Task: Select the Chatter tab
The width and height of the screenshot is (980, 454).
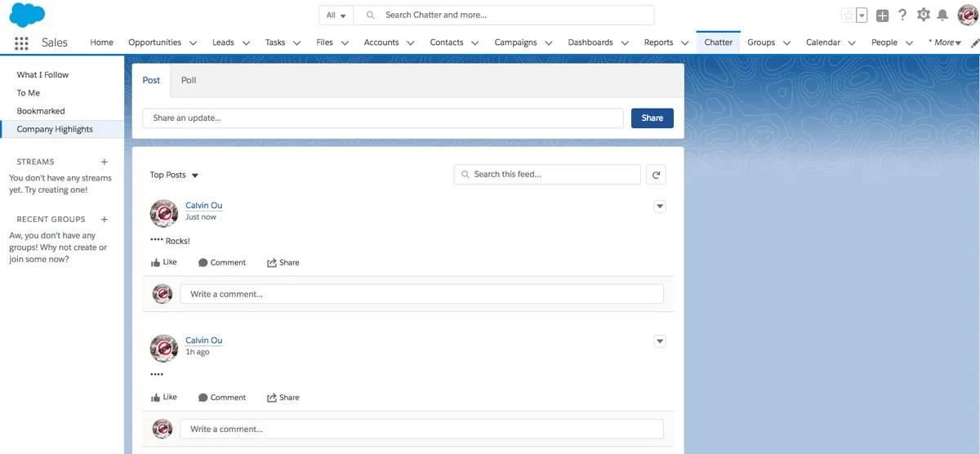Action: (x=719, y=42)
